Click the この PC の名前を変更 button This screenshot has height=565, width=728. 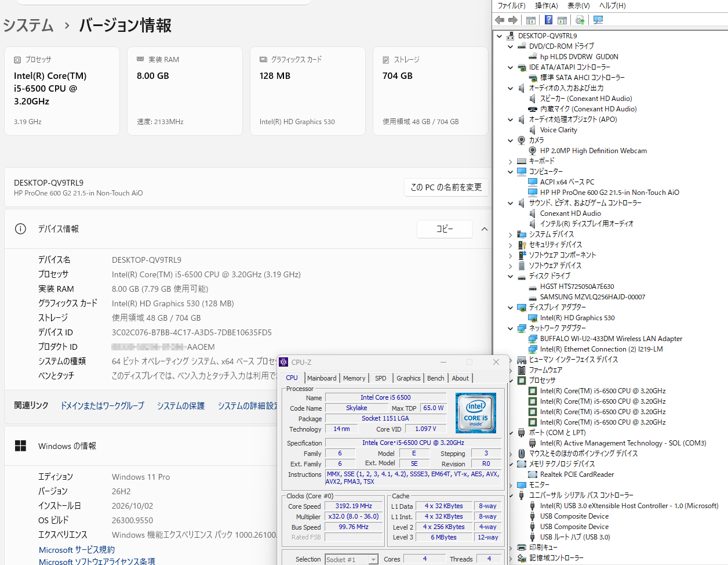[x=446, y=187]
